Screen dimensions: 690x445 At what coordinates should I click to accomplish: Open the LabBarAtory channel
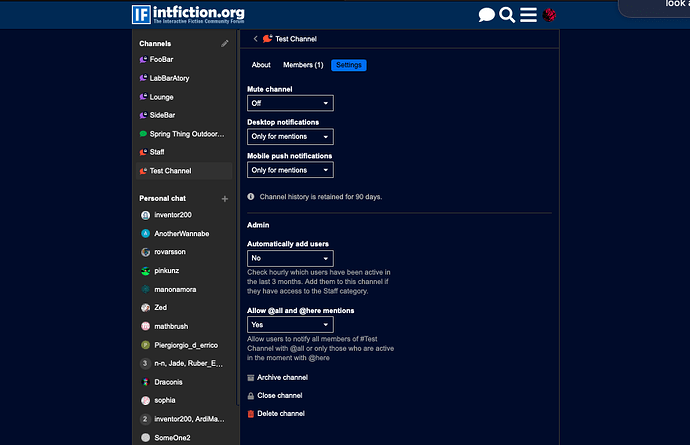[x=184, y=78]
